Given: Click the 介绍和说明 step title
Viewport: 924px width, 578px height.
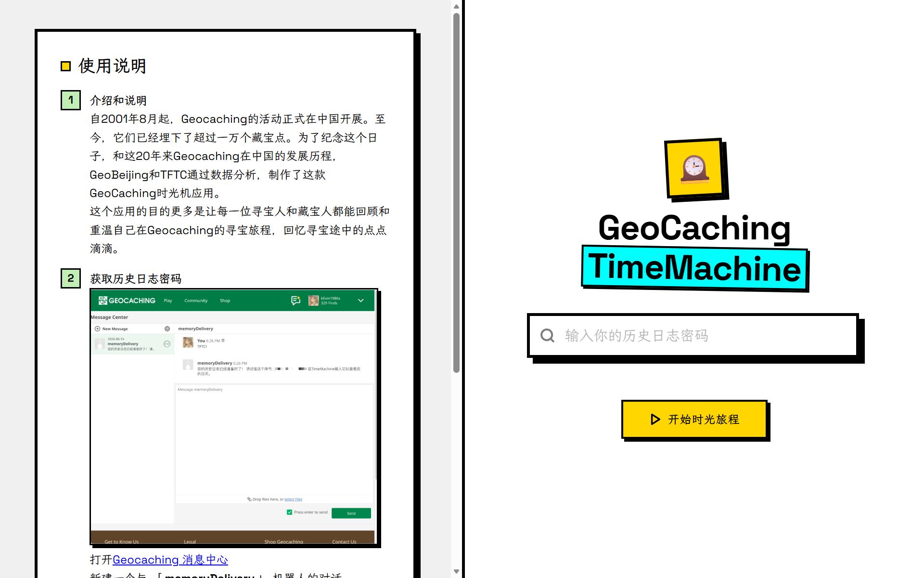Looking at the screenshot, I should (x=118, y=101).
